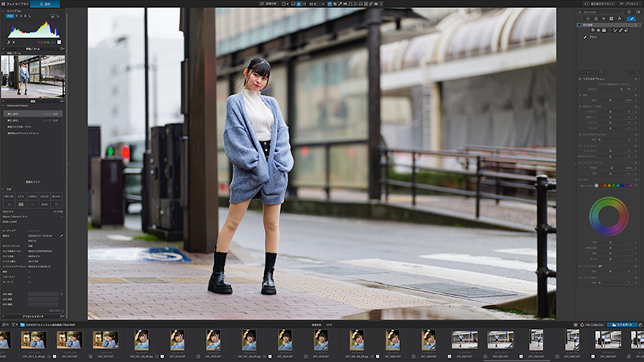Open Nik Collection button
Viewport: 644px width, 362px height.
[592, 325]
